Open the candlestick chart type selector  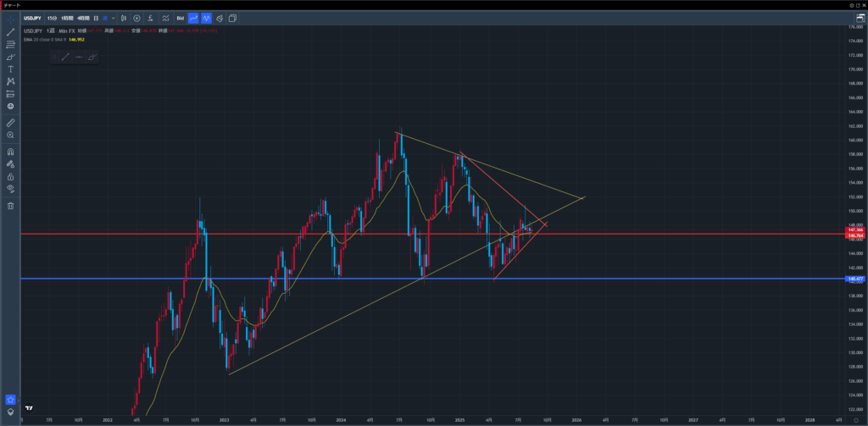coord(123,19)
